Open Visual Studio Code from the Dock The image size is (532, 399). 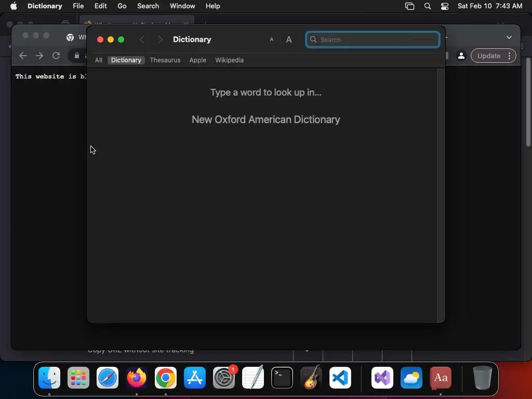[340, 378]
